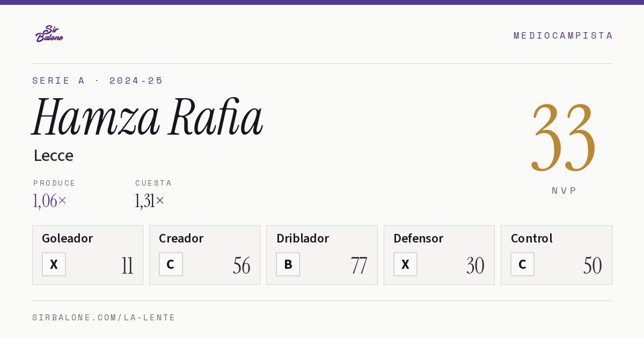Click the 1,06× produce value

coord(50,201)
